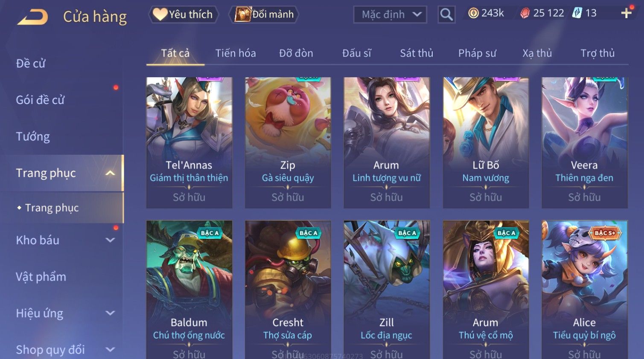
Task: Tap the gold coin currency icon
Action: 473,13
